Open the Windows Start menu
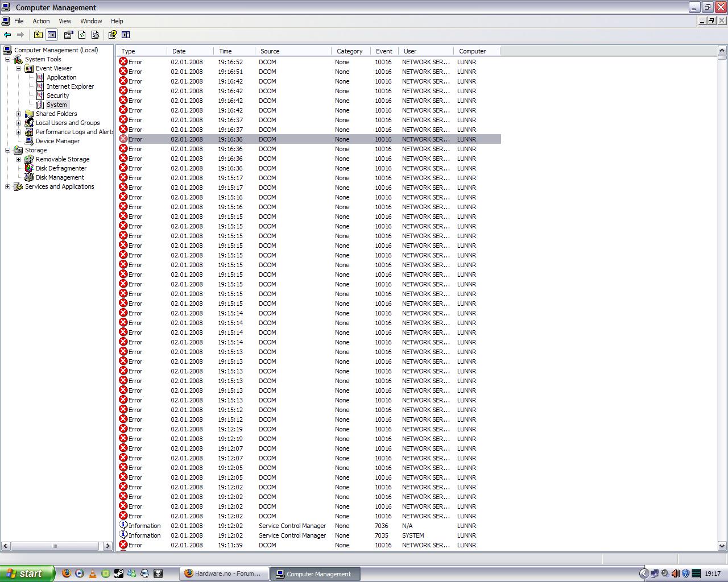Image resolution: width=728 pixels, height=582 pixels. [x=27, y=573]
